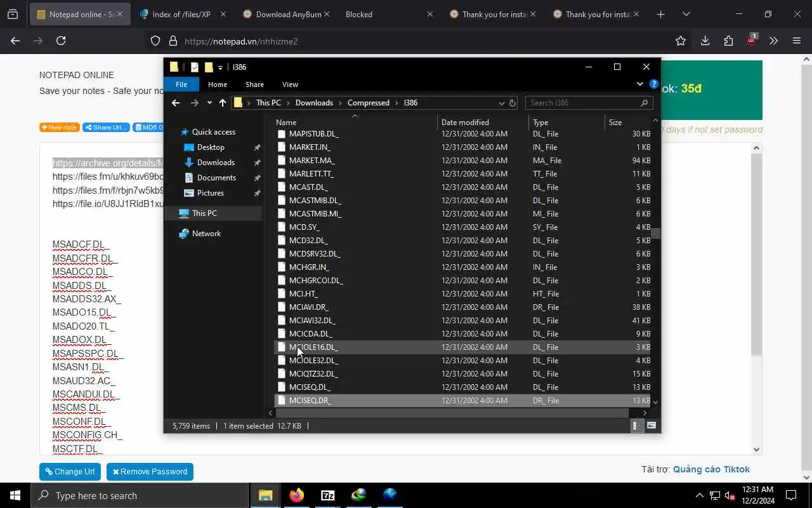812x508 pixels.
Task: Click the network tray icon
Action: (715, 495)
